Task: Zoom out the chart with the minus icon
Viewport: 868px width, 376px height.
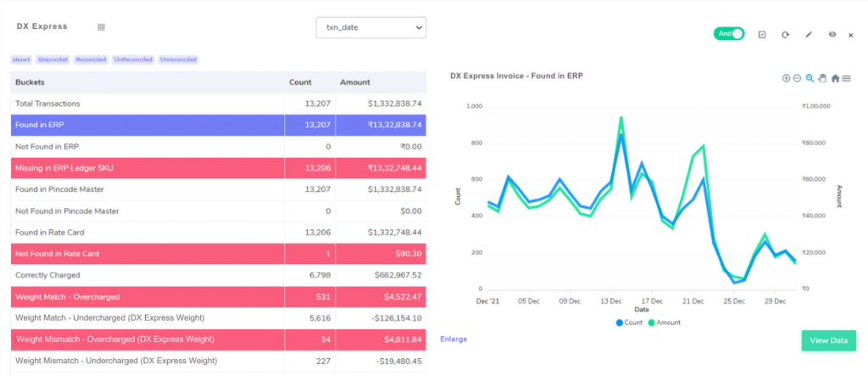Action: pos(797,79)
